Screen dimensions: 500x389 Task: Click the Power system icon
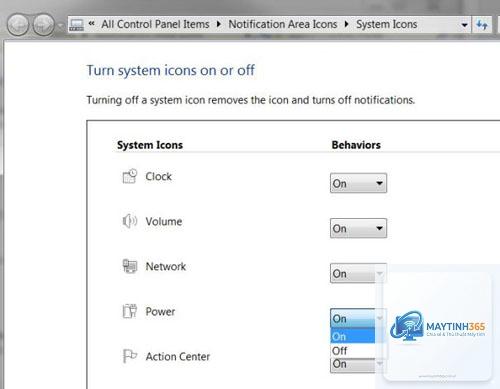point(130,311)
